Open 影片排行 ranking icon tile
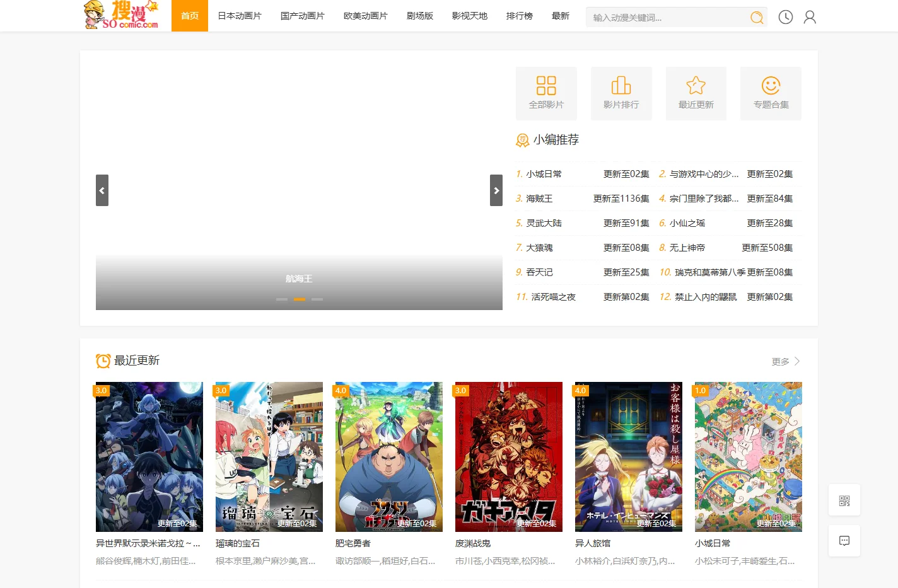This screenshot has width=898, height=588. tap(621, 93)
